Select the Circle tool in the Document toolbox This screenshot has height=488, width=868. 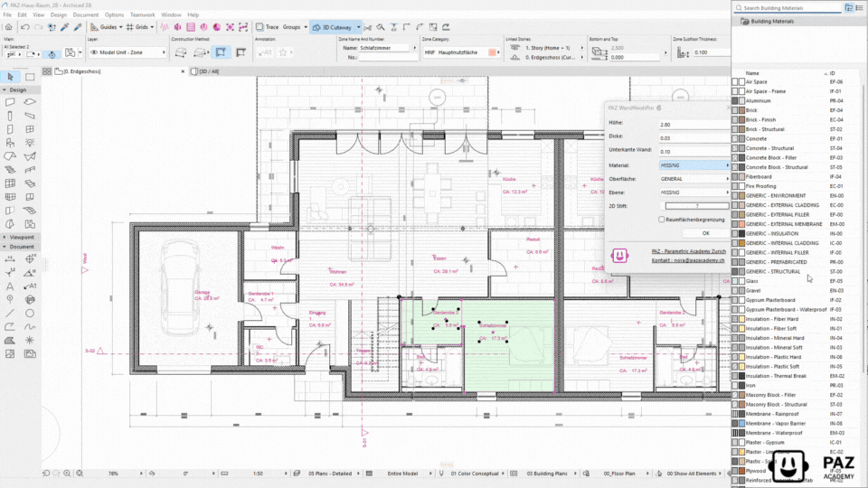[x=30, y=314]
